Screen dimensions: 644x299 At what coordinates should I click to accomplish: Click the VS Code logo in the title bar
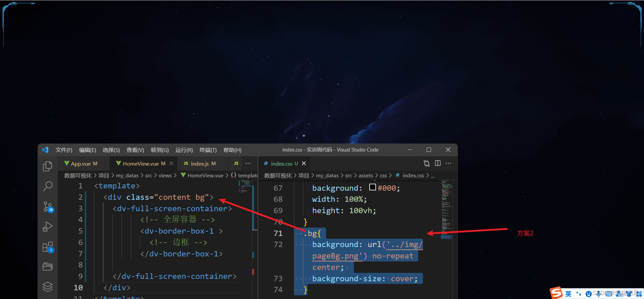coord(45,150)
